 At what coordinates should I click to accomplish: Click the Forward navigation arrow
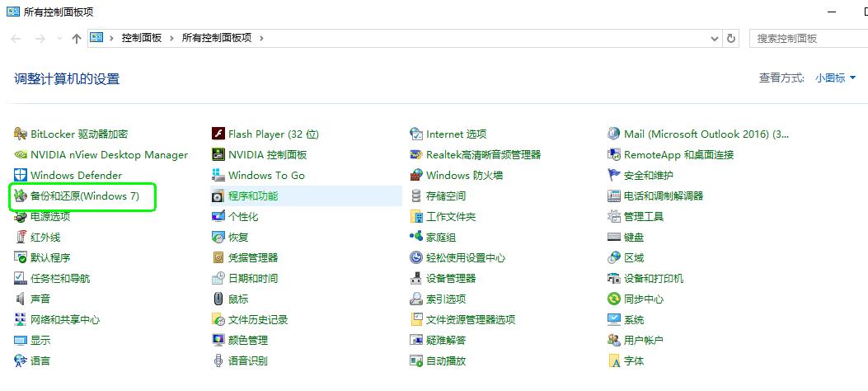coord(40,39)
